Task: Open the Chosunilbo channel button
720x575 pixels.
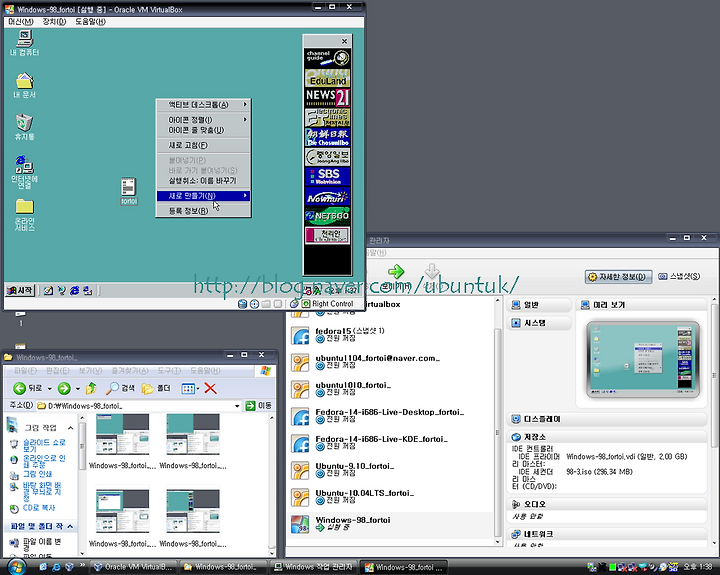Action: tap(327, 137)
